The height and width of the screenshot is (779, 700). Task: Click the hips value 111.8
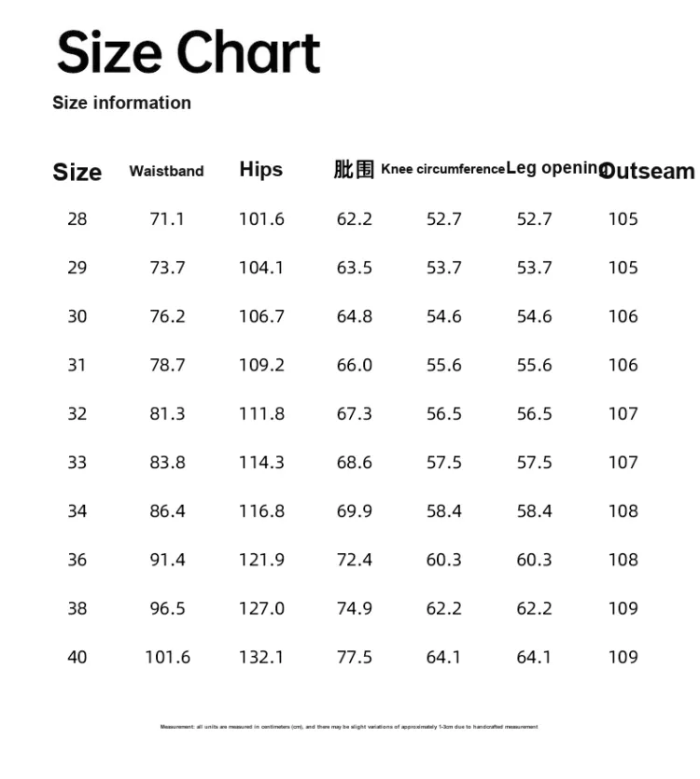pyautogui.click(x=261, y=413)
